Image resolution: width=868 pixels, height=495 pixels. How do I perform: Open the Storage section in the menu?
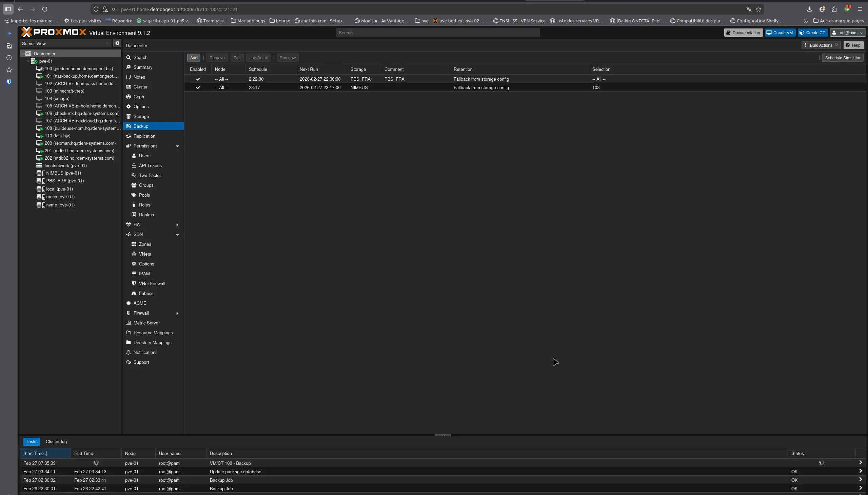(141, 117)
